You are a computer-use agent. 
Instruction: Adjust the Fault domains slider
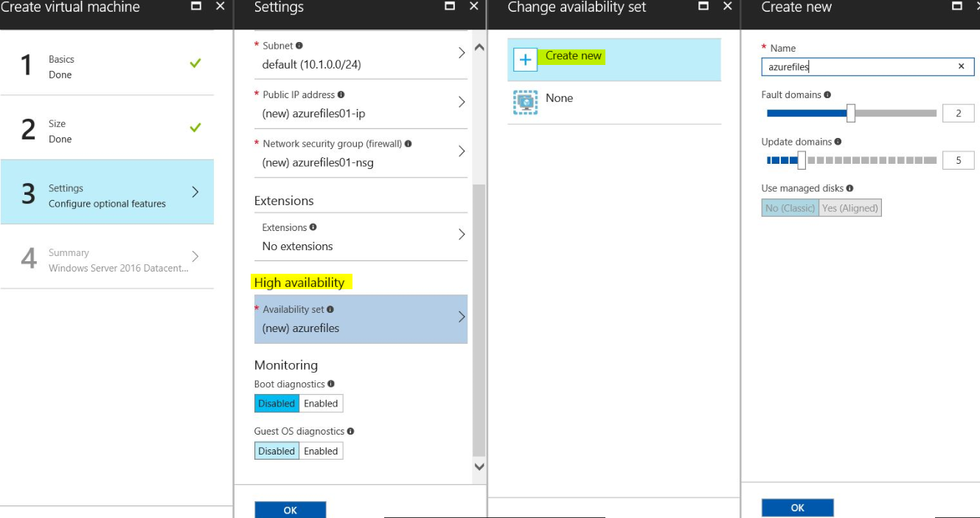(852, 113)
